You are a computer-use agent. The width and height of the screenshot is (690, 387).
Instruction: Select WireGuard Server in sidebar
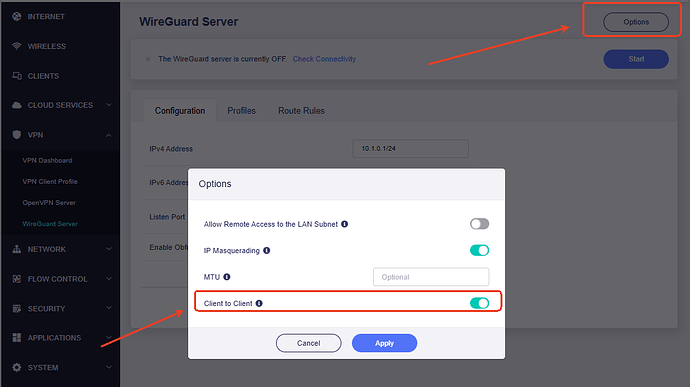point(50,224)
